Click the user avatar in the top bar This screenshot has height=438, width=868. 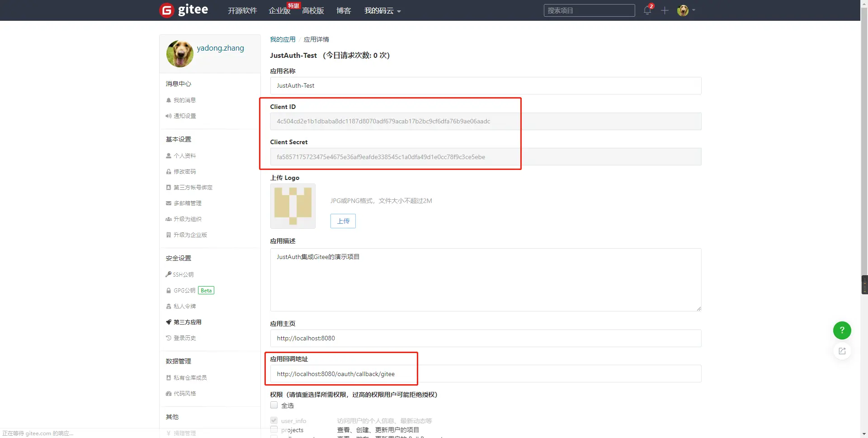683,10
